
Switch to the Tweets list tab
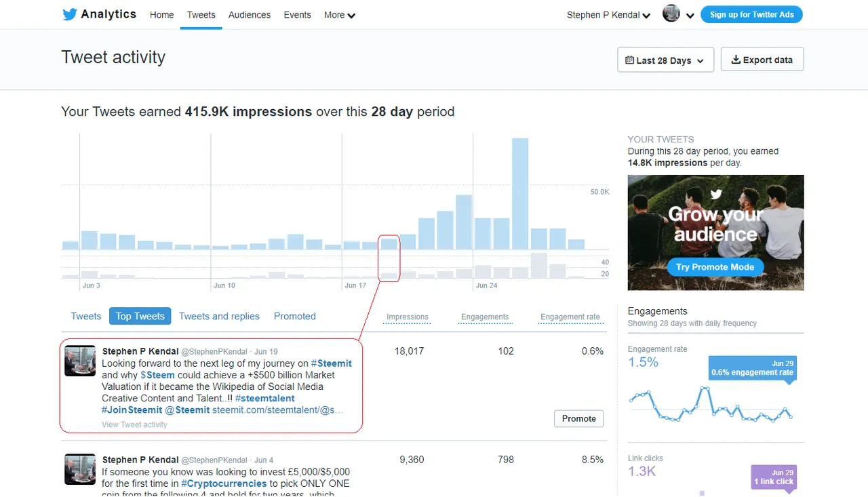point(86,316)
